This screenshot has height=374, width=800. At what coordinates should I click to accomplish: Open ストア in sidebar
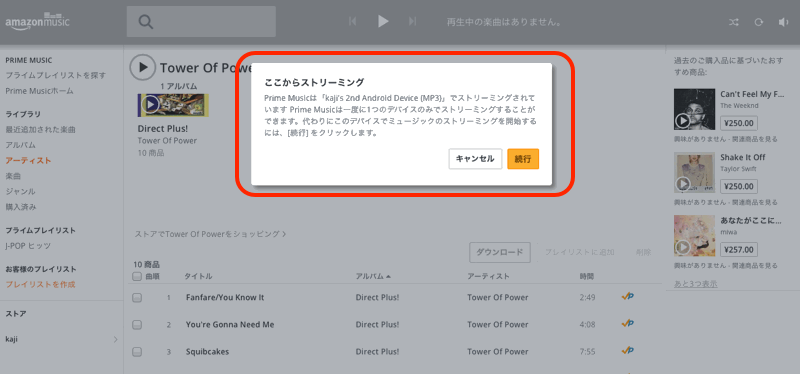point(16,313)
